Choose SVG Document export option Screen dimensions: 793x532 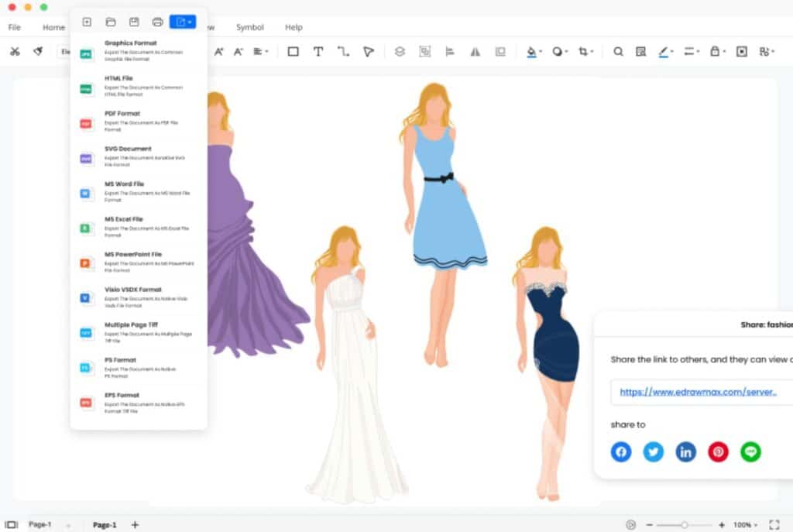pos(138,156)
